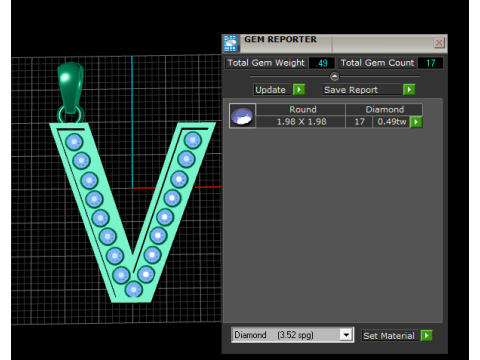Close the Gem Reporter panel
Image resolution: width=480 pixels, height=360 pixels.
(439, 43)
